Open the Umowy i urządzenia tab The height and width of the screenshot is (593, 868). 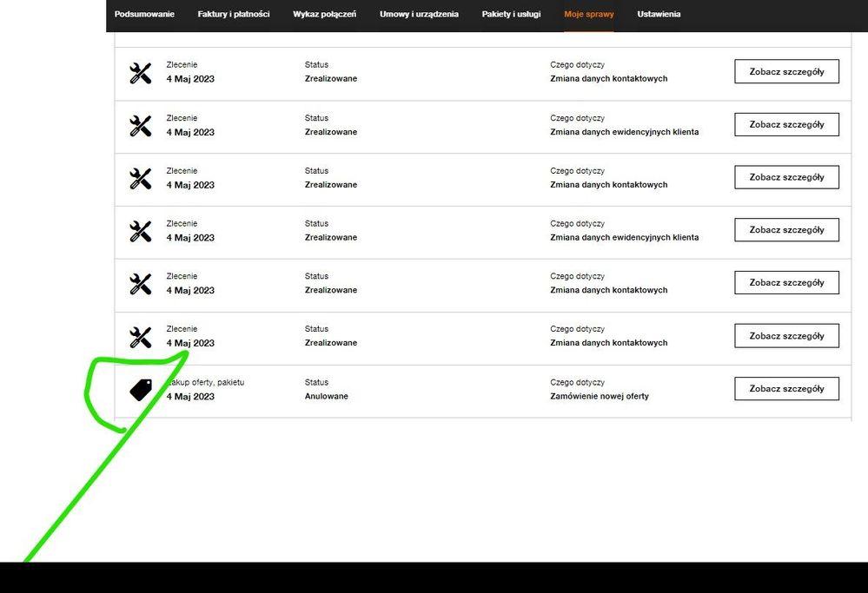tap(419, 15)
